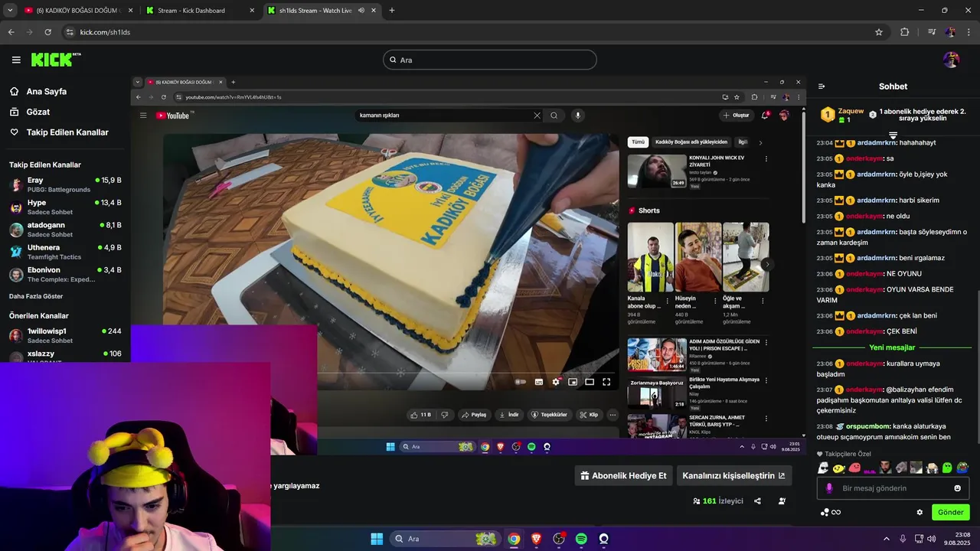Share the stream with share icon

point(757,501)
